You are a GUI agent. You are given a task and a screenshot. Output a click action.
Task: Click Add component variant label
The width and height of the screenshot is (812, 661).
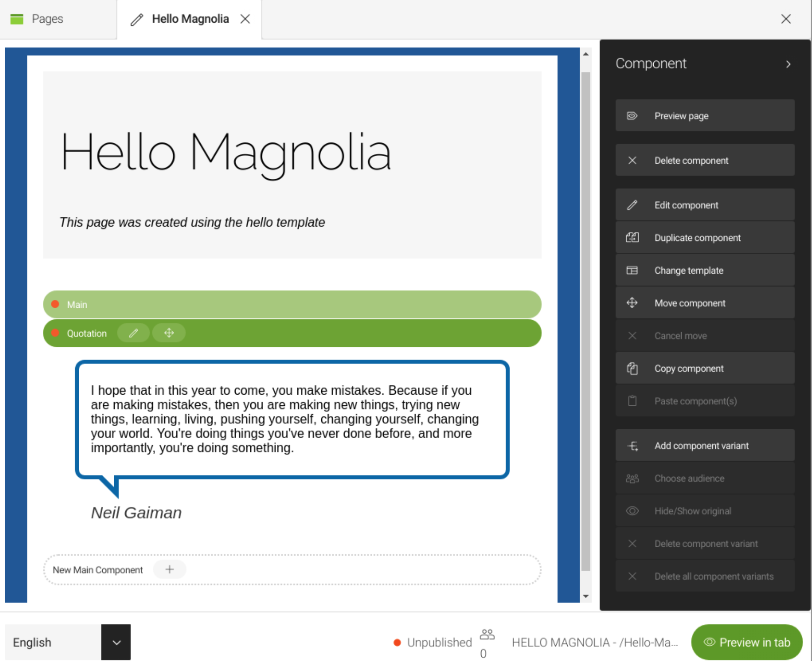pos(702,446)
